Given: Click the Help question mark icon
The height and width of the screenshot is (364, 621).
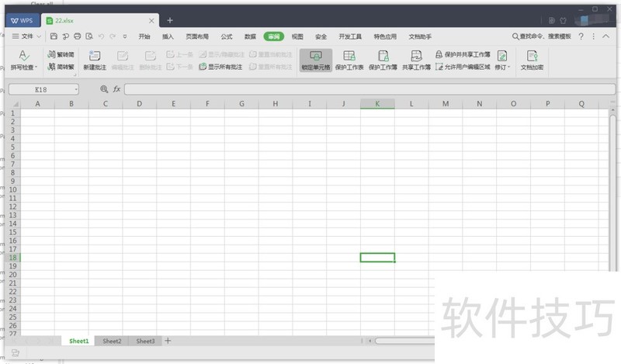Looking at the screenshot, I should point(581,36).
